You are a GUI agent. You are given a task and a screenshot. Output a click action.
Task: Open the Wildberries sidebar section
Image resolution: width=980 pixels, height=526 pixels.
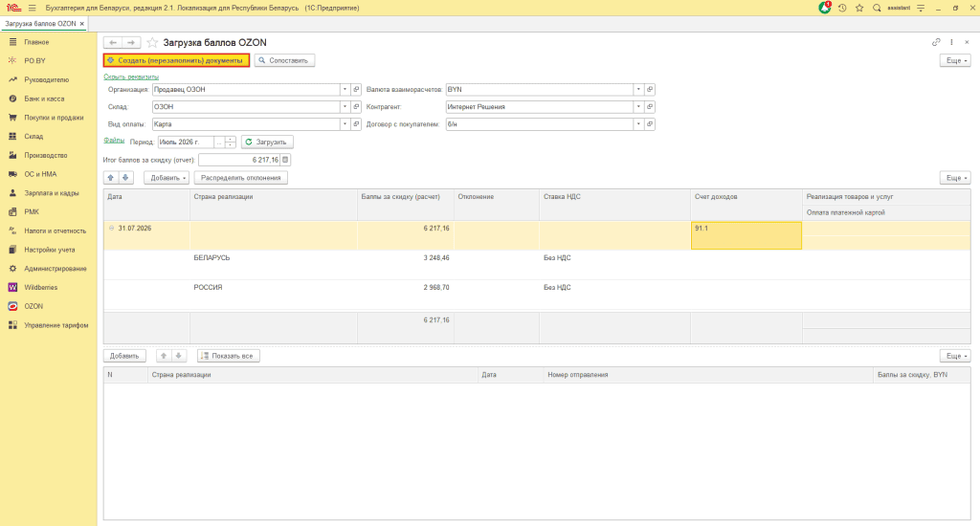40,287
